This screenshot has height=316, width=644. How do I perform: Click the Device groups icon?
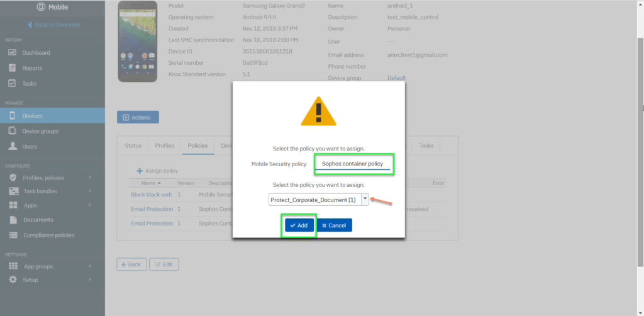pos(13,131)
